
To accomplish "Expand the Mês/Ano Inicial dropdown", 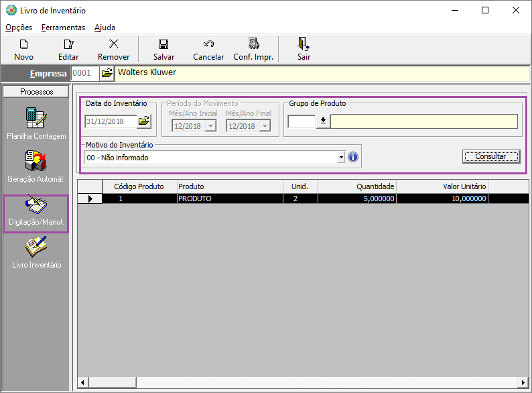I will pyautogui.click(x=210, y=126).
